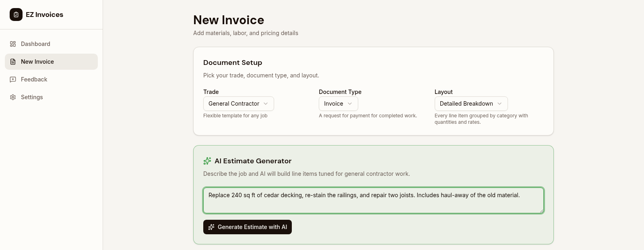Open the Layout dropdown showing Detailed Breakdown
This screenshot has height=250, width=644.
[x=471, y=104]
